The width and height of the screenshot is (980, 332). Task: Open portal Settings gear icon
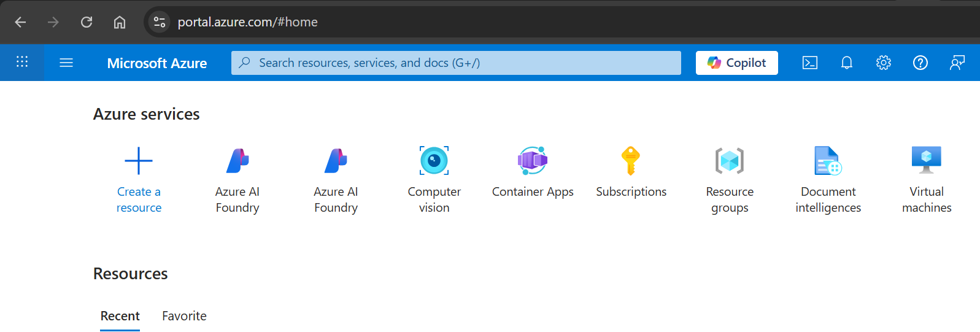click(884, 63)
